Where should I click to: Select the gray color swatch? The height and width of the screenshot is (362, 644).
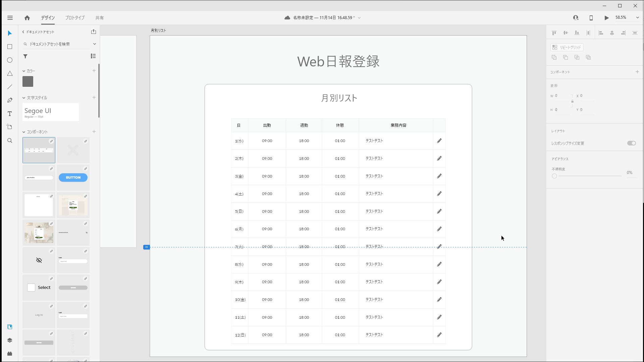(x=28, y=81)
